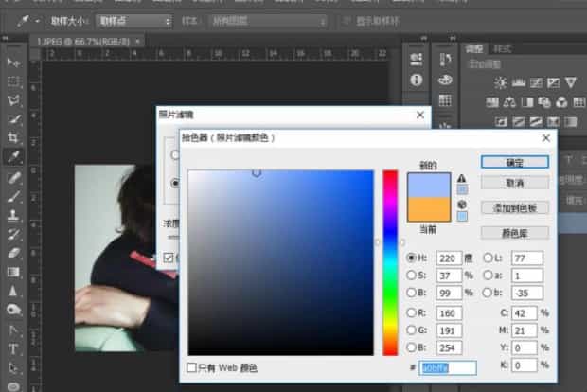
Task: Pick the Eraser tool
Action: click(x=14, y=253)
